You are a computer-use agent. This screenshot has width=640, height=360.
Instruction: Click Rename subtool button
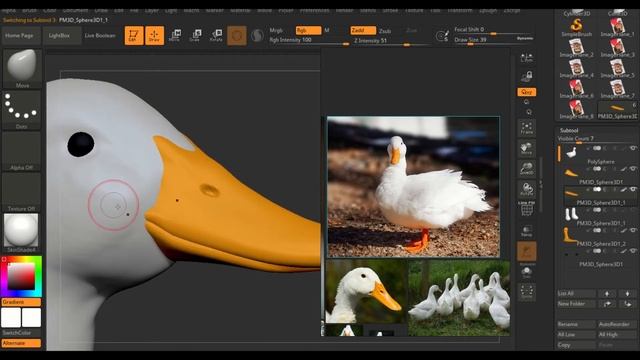coord(576,324)
